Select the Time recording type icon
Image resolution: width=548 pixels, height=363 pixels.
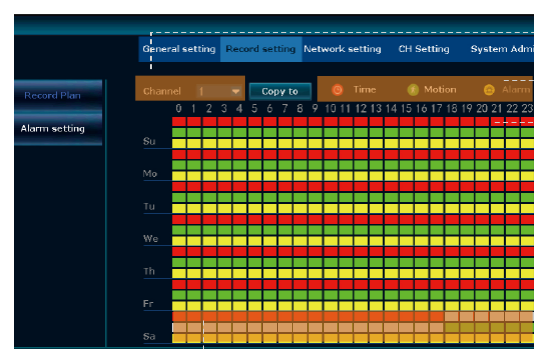pyautogui.click(x=337, y=90)
